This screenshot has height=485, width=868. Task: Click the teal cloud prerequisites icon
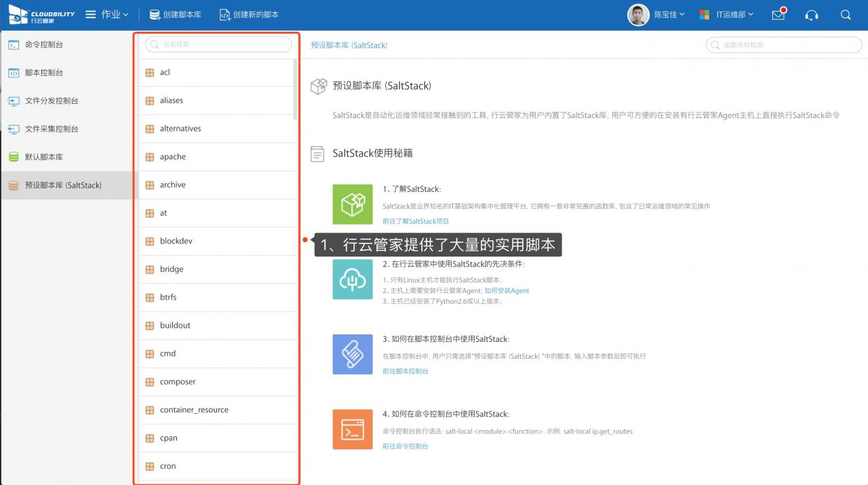coord(353,279)
